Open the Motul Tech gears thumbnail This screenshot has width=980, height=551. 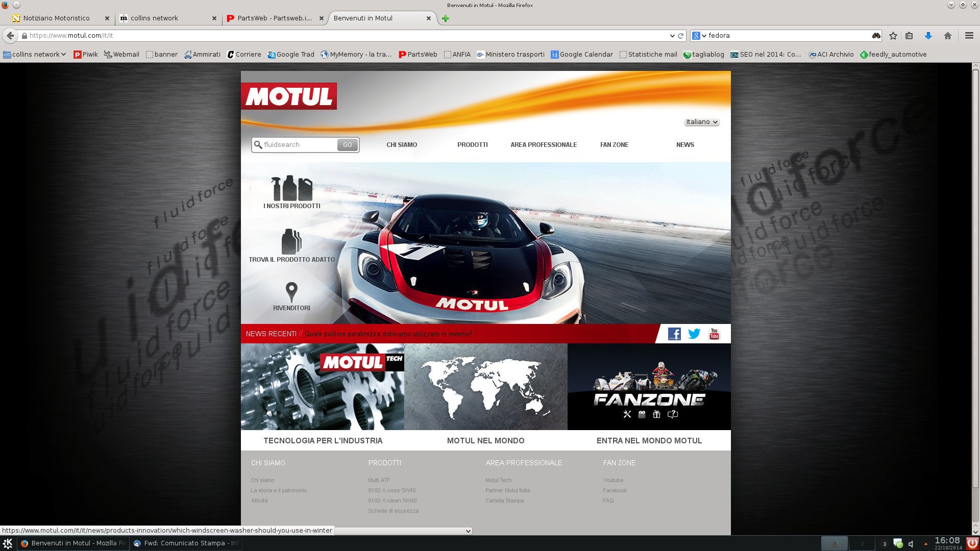tap(323, 387)
